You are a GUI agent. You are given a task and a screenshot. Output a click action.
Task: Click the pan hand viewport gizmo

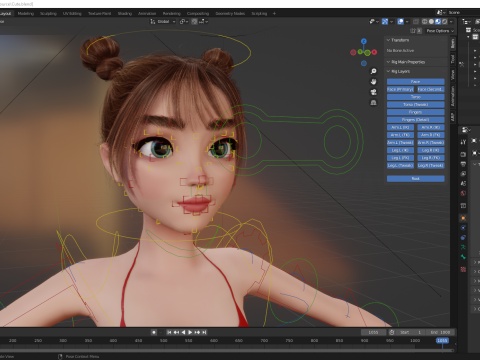pyautogui.click(x=373, y=82)
